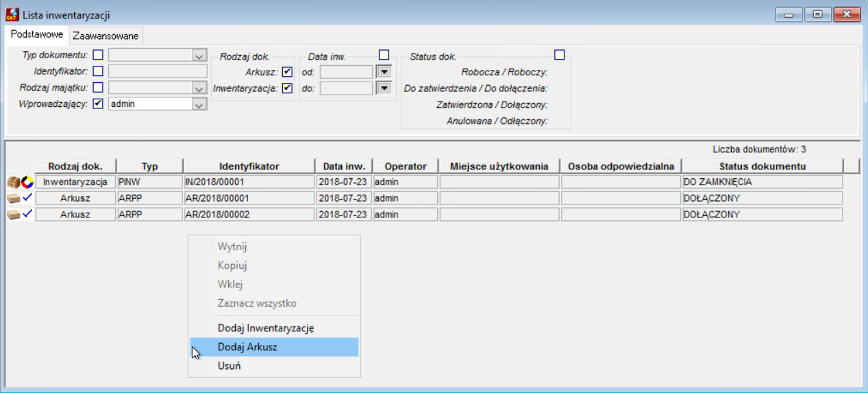
Task: Enable the Status dok. filter checkbox
Action: click(560, 55)
